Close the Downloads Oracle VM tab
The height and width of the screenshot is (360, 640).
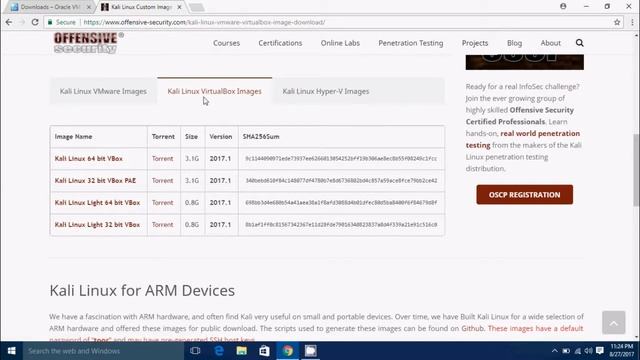click(x=89, y=7)
